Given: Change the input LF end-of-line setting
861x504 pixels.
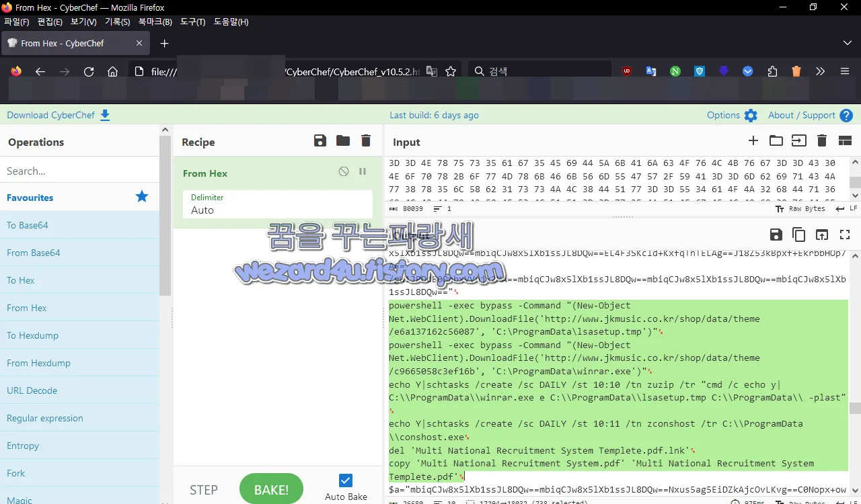Looking at the screenshot, I should (x=847, y=209).
